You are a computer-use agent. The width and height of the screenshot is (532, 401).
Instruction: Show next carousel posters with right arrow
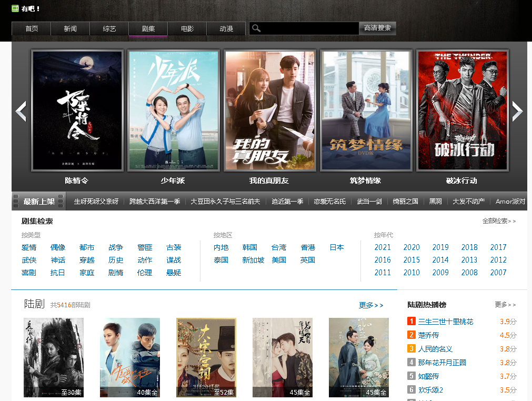(517, 111)
